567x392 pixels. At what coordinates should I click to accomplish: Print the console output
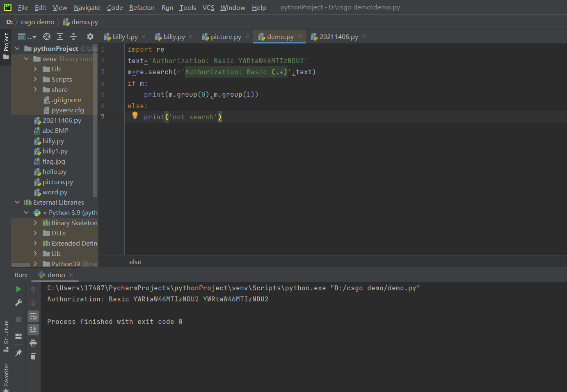(33, 343)
